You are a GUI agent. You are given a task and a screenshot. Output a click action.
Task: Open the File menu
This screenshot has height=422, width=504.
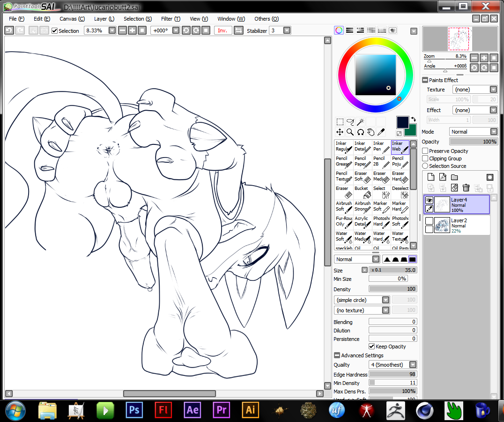tap(17, 19)
